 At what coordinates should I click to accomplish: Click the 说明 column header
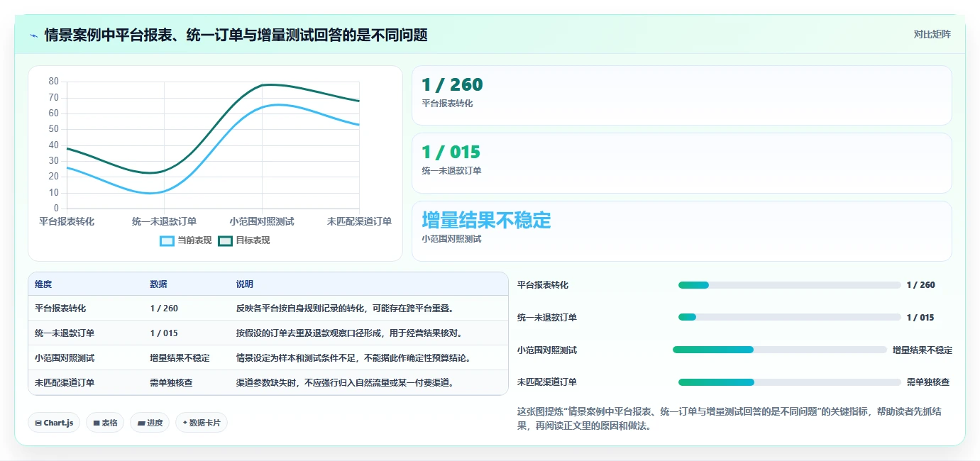[x=245, y=284]
